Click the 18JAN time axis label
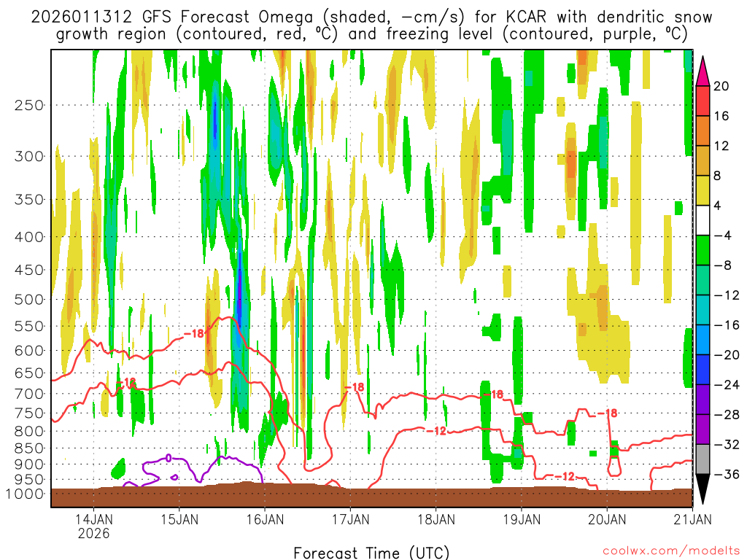The height and width of the screenshot is (560, 747). tap(436, 518)
